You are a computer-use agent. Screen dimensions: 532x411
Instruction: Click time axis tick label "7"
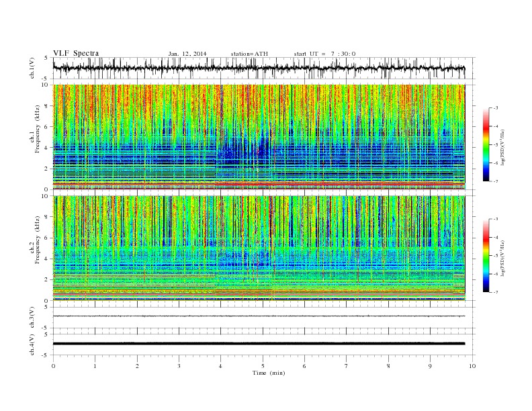(x=347, y=366)
